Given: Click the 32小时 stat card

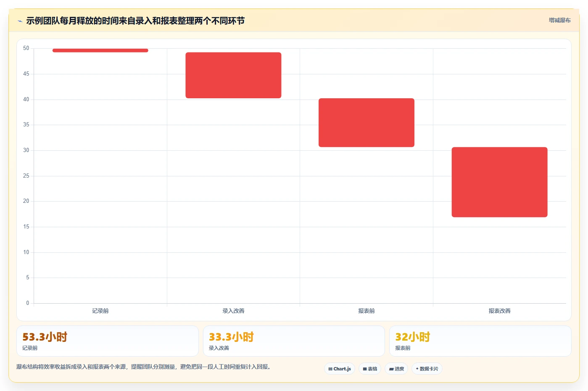Looking at the screenshot, I should tap(480, 341).
